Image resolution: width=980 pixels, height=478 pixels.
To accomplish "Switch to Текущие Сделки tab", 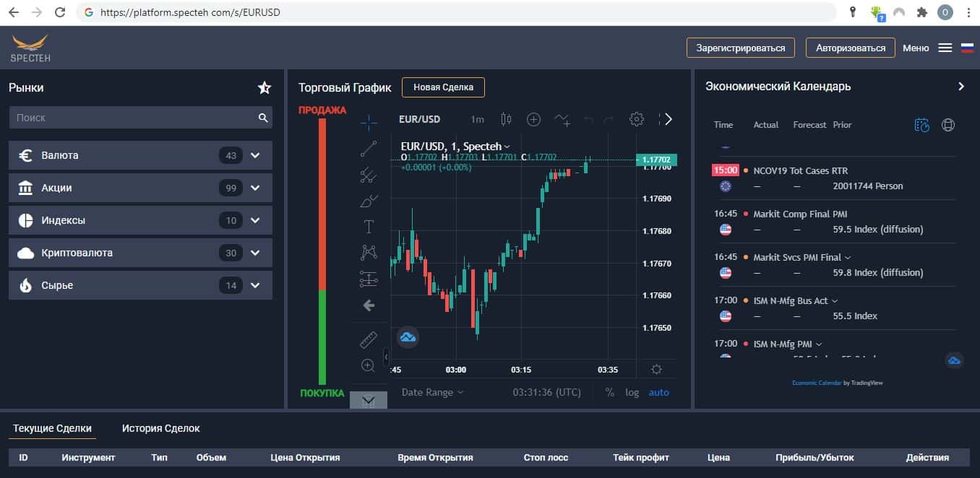I will (x=52, y=428).
